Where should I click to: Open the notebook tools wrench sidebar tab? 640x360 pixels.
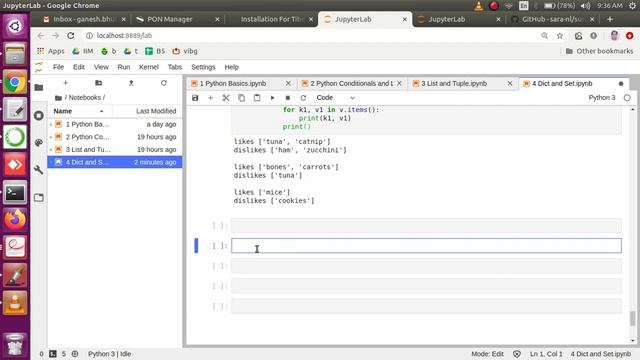[x=39, y=170]
